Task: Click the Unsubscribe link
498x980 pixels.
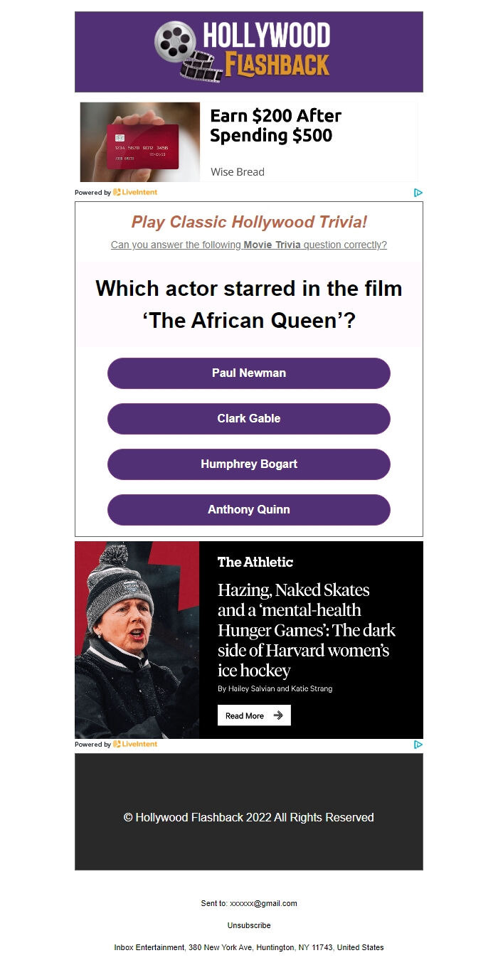Action: (249, 926)
